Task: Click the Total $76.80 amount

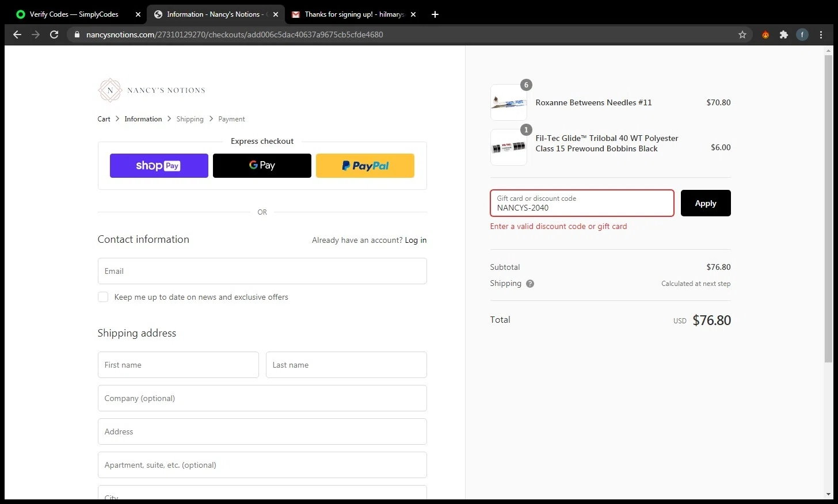Action: pyautogui.click(x=711, y=320)
